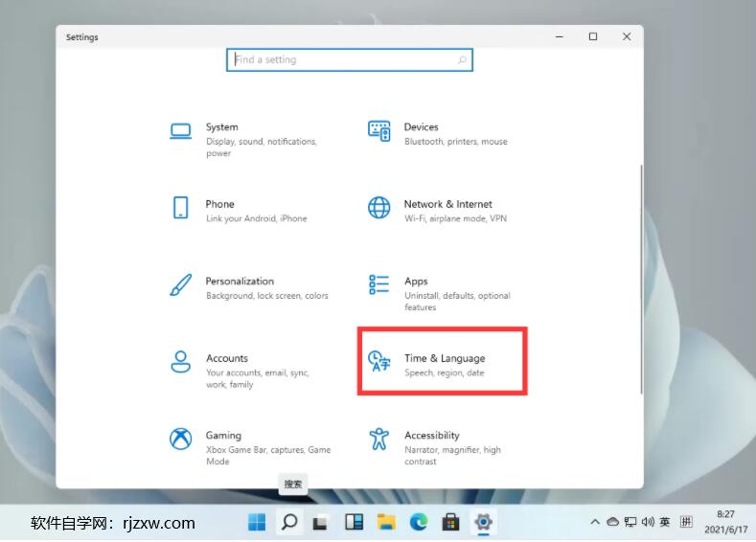Click 'Speech, region, date' description

point(444,373)
